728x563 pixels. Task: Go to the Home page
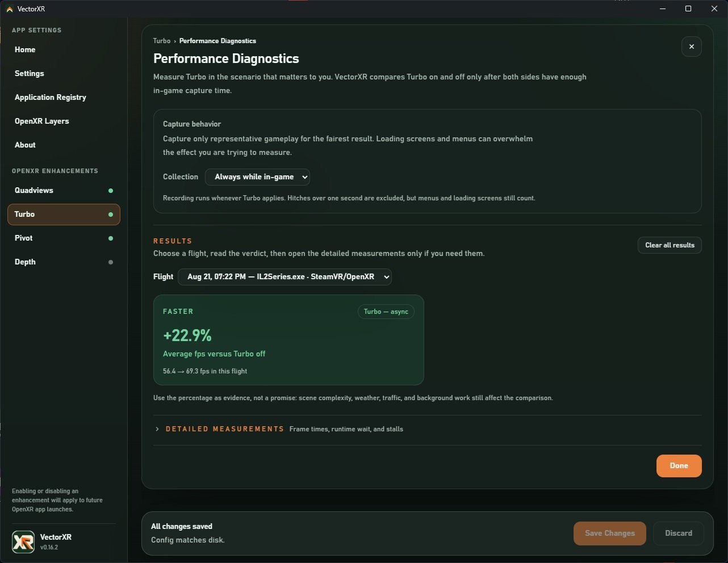coord(25,50)
